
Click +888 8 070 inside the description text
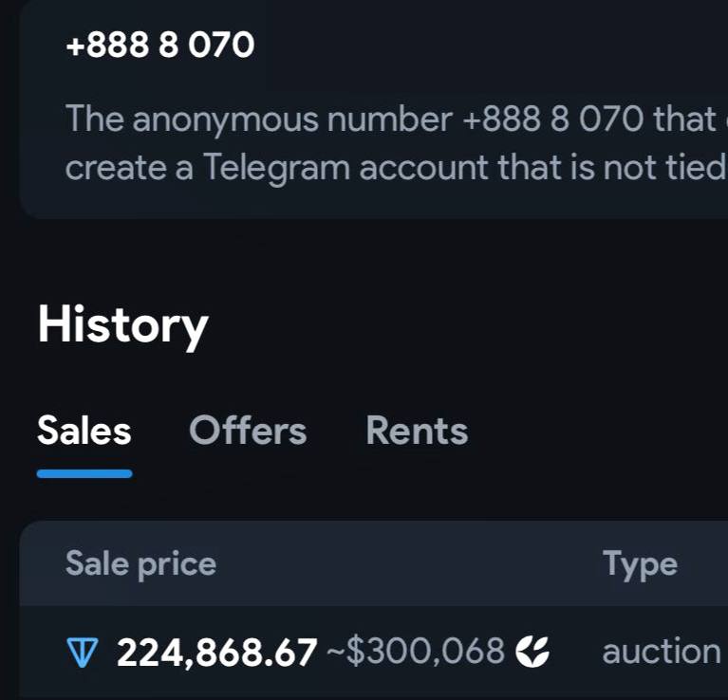coord(553,119)
